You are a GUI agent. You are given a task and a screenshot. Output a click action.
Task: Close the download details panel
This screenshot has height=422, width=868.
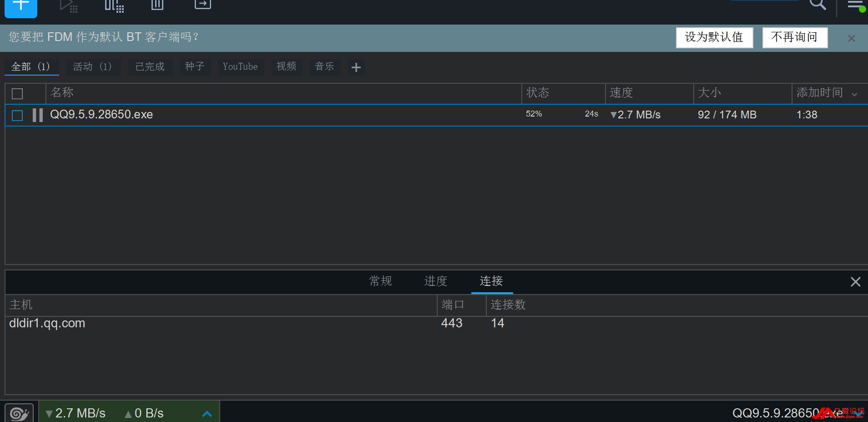coord(855,282)
